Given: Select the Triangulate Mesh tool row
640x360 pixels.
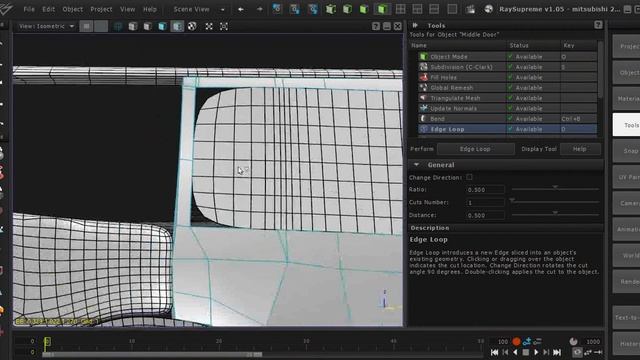Looking at the screenshot, I should [507, 98].
